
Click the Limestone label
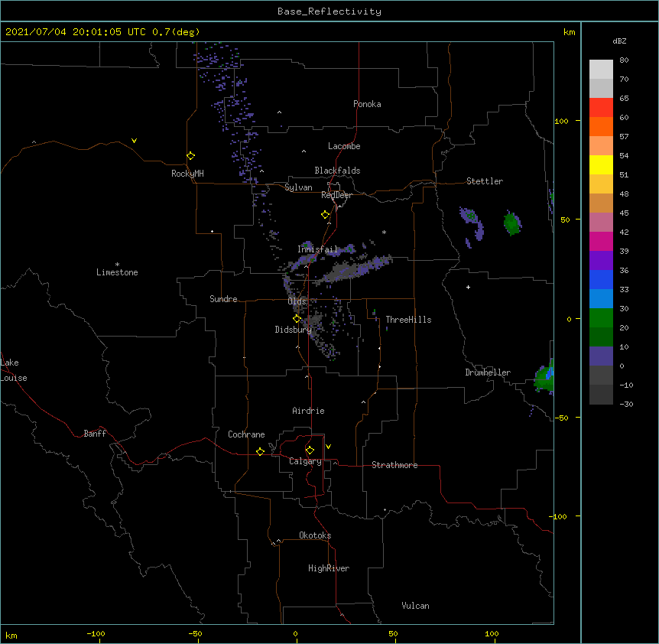pyautogui.click(x=117, y=272)
